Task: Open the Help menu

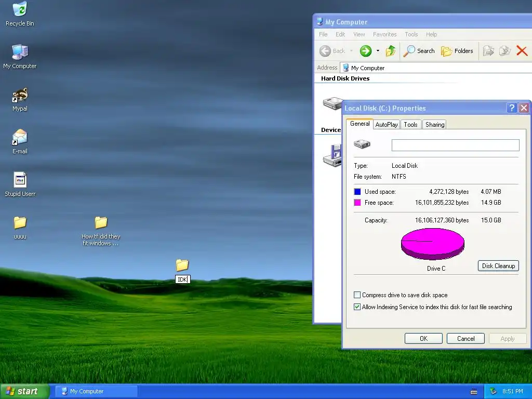Action: coord(432,34)
